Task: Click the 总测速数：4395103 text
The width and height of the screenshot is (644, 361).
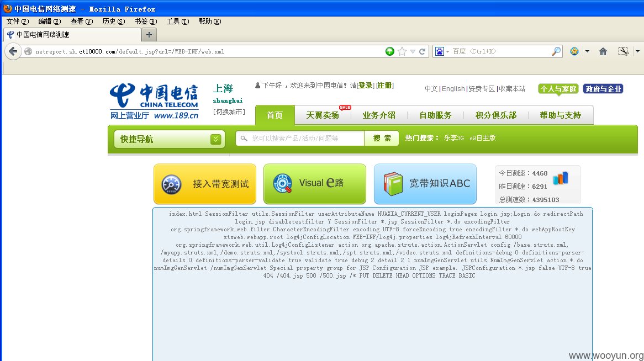Action: (x=529, y=200)
